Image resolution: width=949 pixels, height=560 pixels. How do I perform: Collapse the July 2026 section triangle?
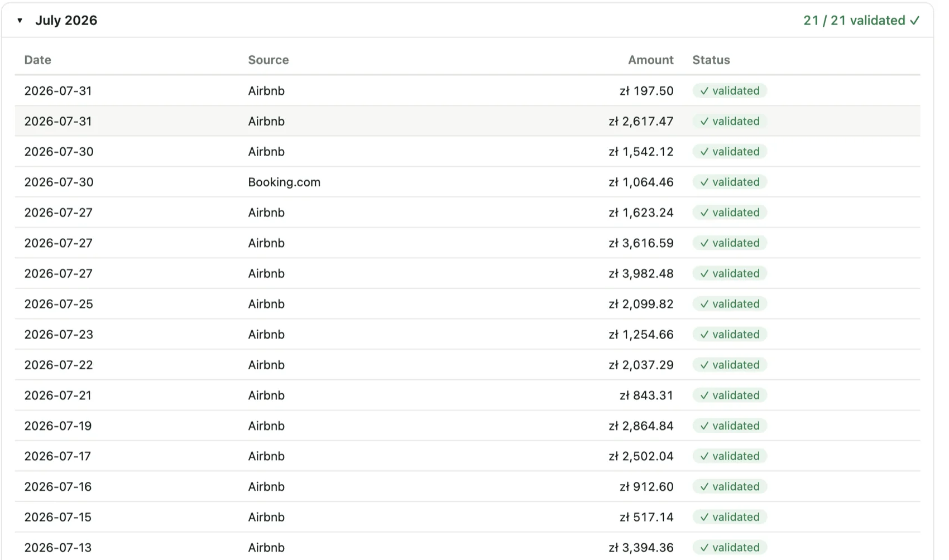(x=20, y=21)
